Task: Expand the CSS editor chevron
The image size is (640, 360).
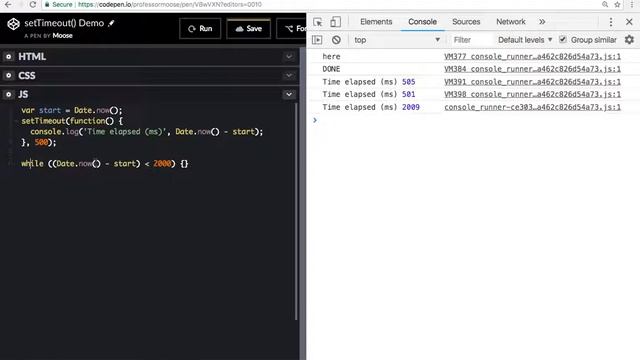Action: pyautogui.click(x=289, y=76)
